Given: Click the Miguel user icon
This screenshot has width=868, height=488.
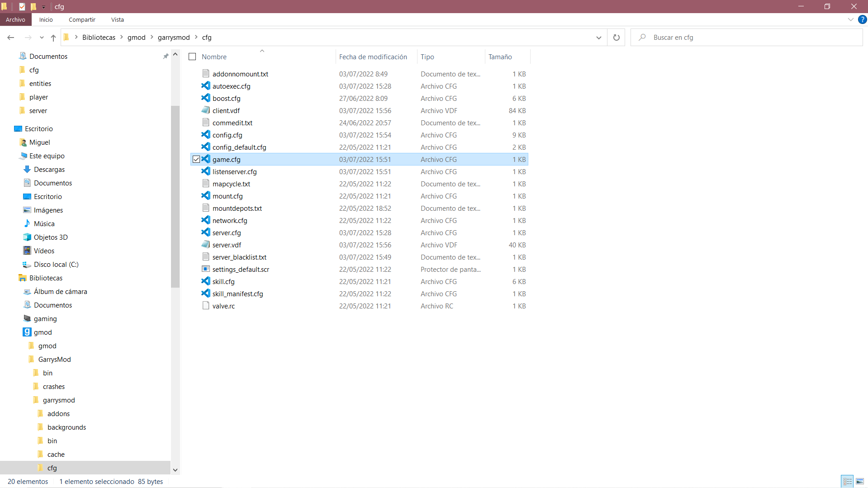Looking at the screenshot, I should [x=23, y=142].
